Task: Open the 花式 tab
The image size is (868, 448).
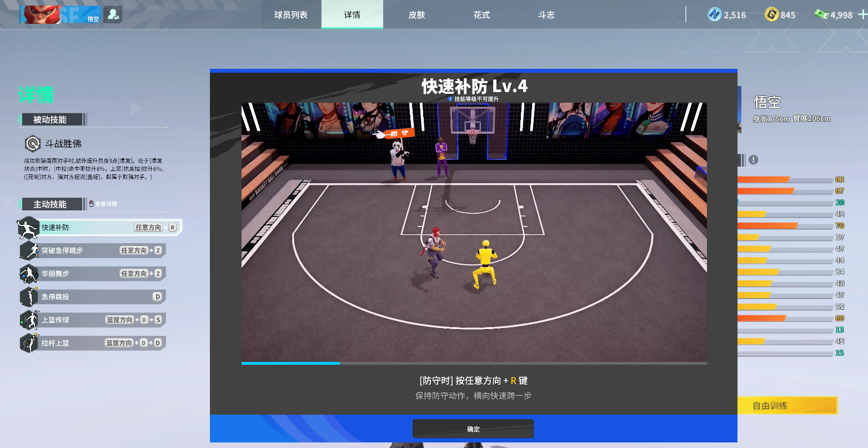Action: coord(481,15)
